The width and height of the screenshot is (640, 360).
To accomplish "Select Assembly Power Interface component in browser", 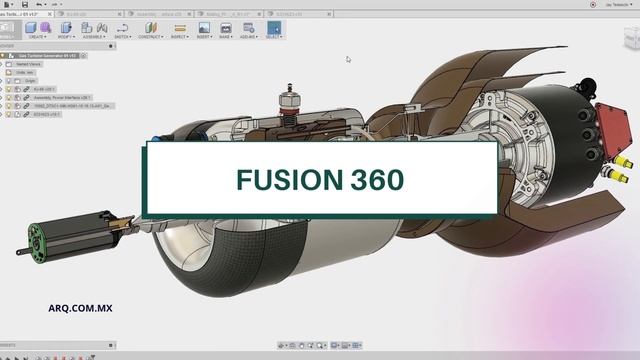I will 62,98.
